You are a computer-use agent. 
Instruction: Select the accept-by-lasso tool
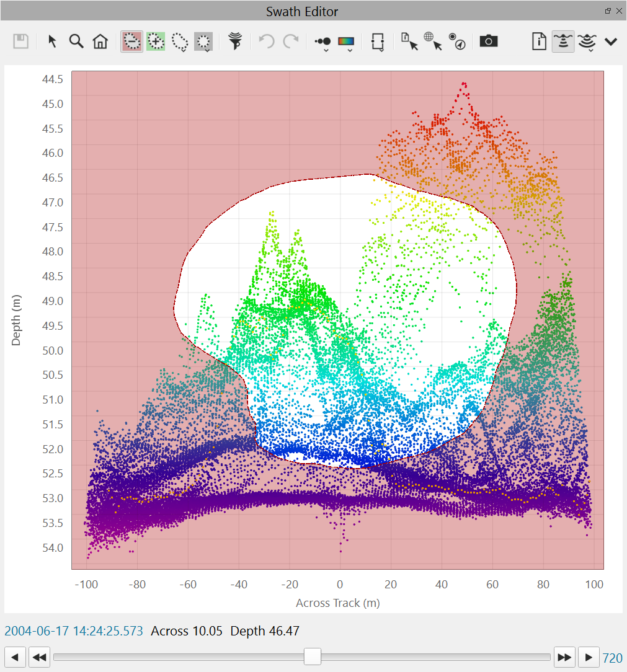[x=155, y=42]
